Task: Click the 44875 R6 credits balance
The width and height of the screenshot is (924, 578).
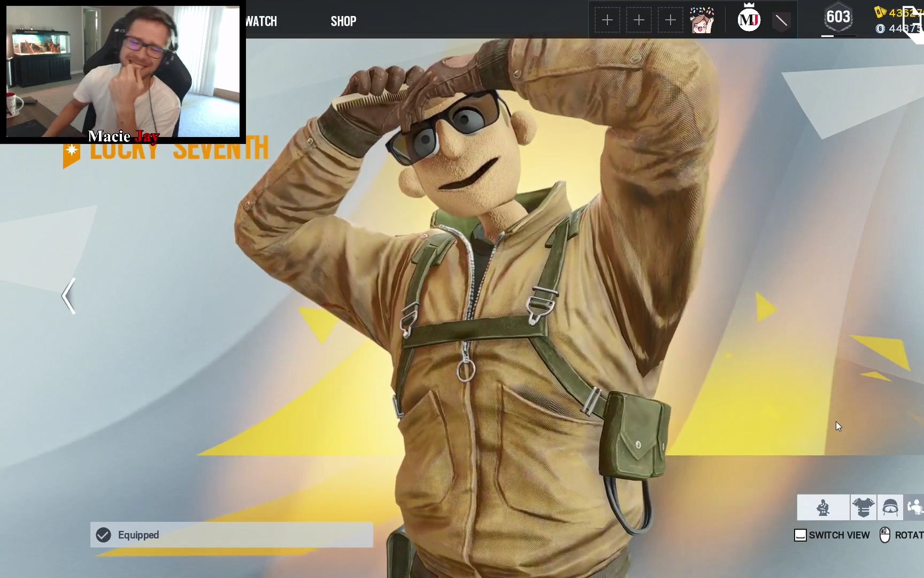Action: click(899, 28)
